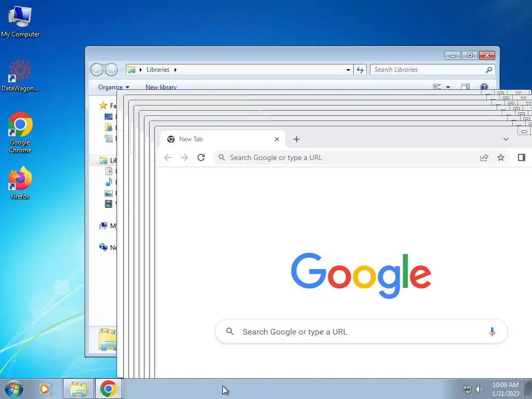The width and height of the screenshot is (532, 399).
Task: Open Chrome side panel
Action: pyautogui.click(x=522, y=157)
